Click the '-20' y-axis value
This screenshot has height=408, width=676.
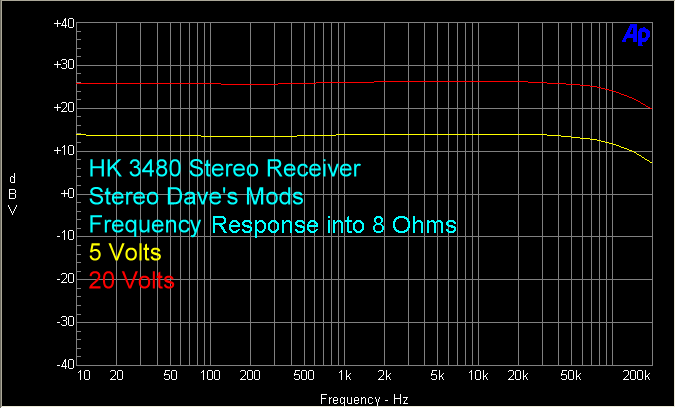pos(66,279)
